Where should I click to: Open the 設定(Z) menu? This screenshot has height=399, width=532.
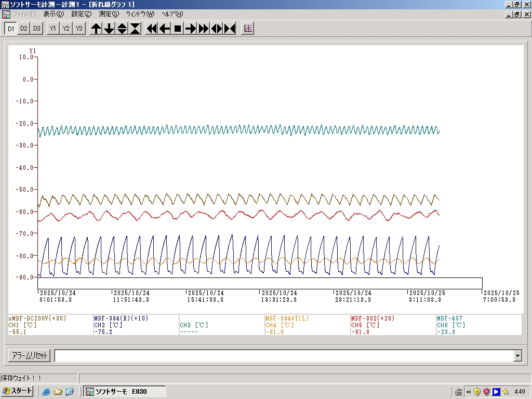[81, 14]
